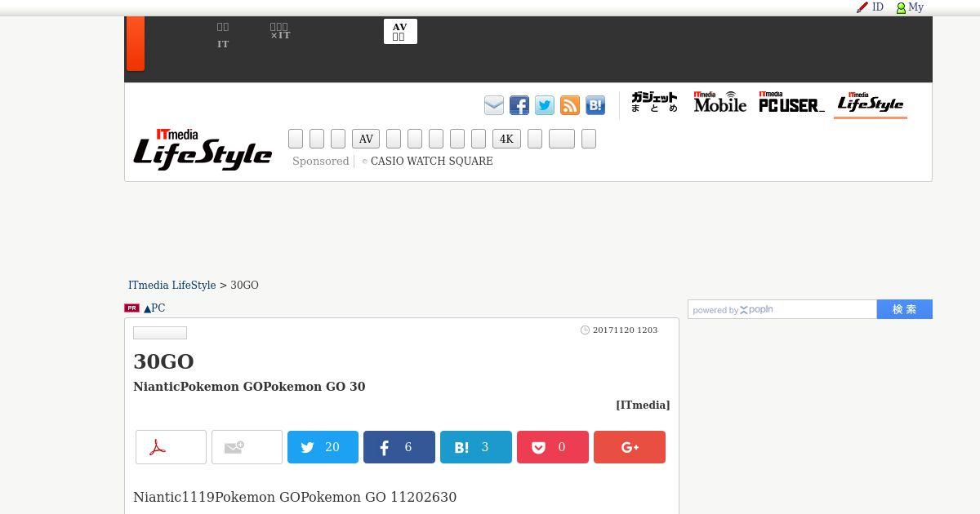
Task: Click the category label box above headline
Action: tap(160, 333)
